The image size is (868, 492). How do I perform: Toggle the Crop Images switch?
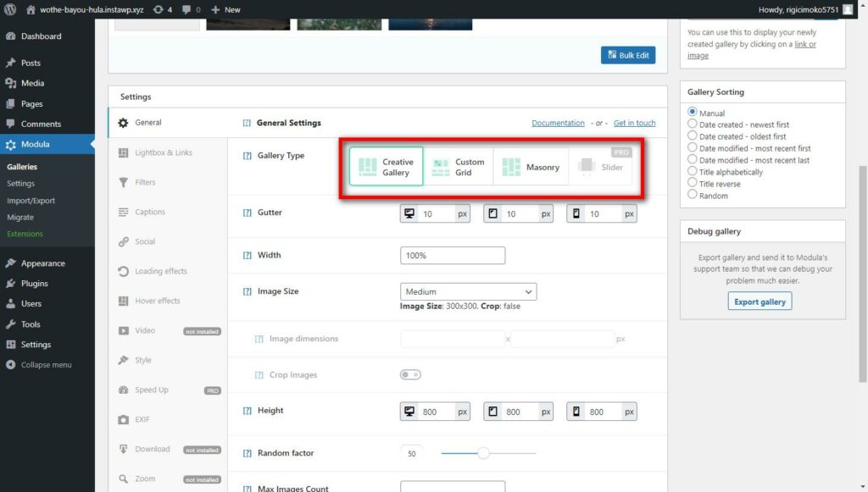pos(410,374)
